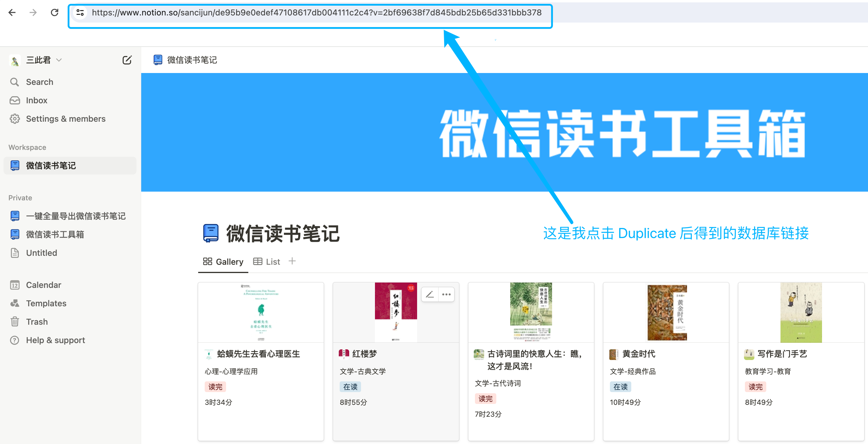This screenshot has height=444, width=868.
Task: Click 在读 tag on 黄金时代 card
Action: [x=621, y=387]
